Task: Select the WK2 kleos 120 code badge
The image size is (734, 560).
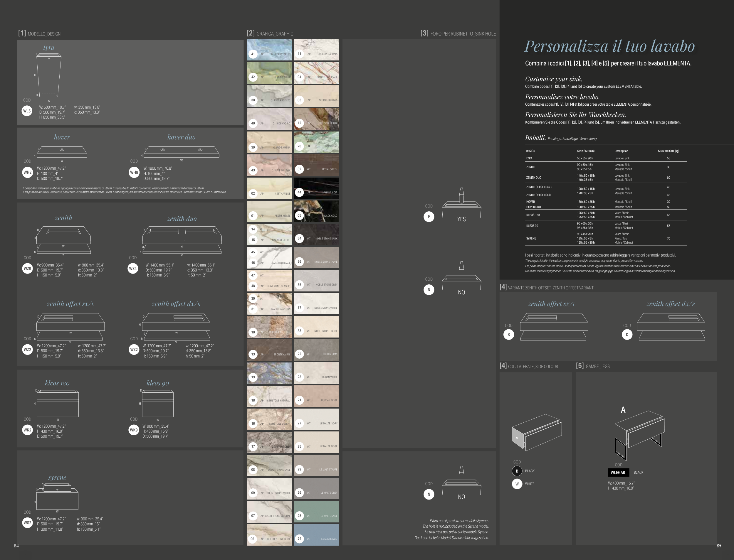Action: [27, 430]
